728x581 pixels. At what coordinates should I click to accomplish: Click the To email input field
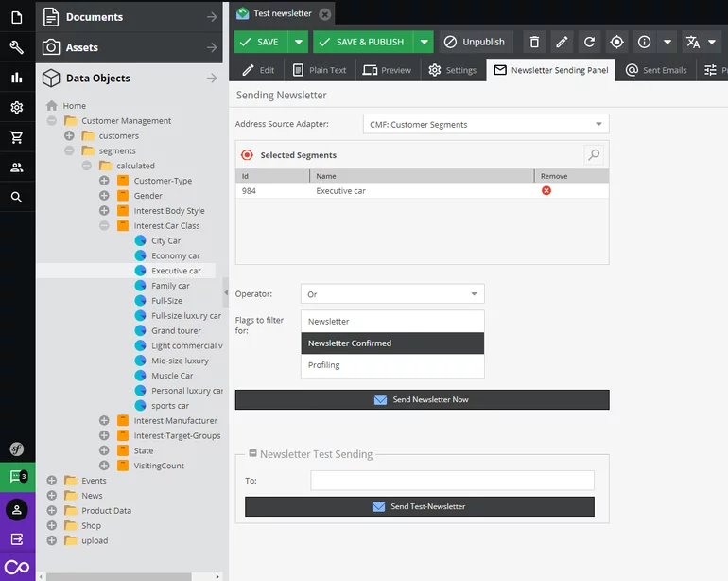point(452,480)
